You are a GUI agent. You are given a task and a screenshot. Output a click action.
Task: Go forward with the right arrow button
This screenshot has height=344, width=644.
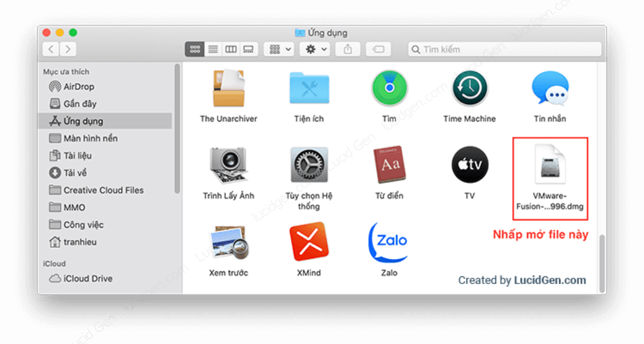click(x=68, y=50)
